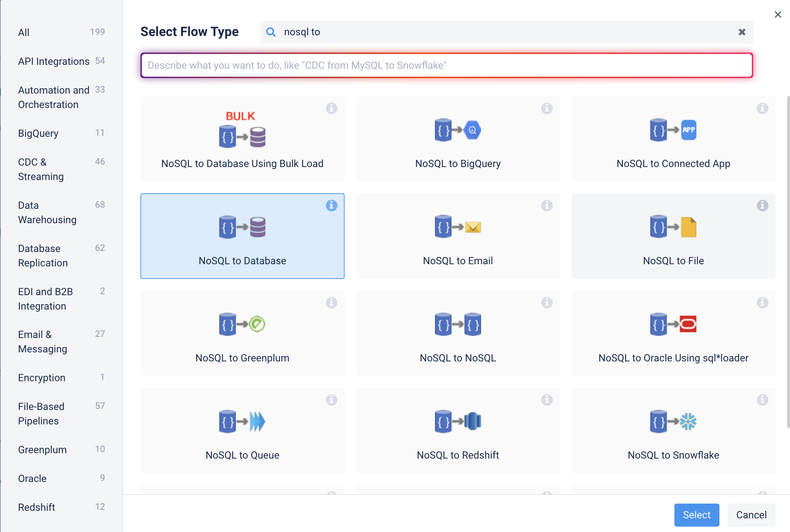The height and width of the screenshot is (532, 790).
Task: Filter by Greenplum category
Action: pos(61,450)
